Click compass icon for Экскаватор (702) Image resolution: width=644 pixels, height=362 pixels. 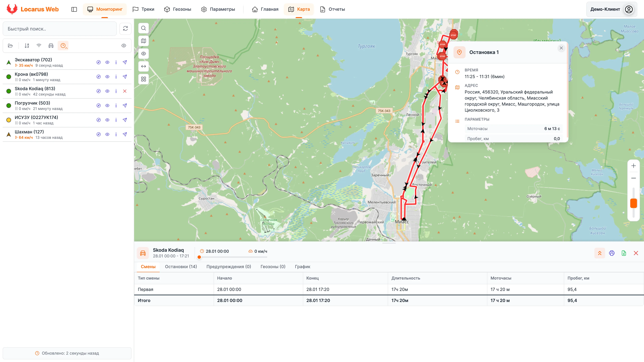click(98, 62)
